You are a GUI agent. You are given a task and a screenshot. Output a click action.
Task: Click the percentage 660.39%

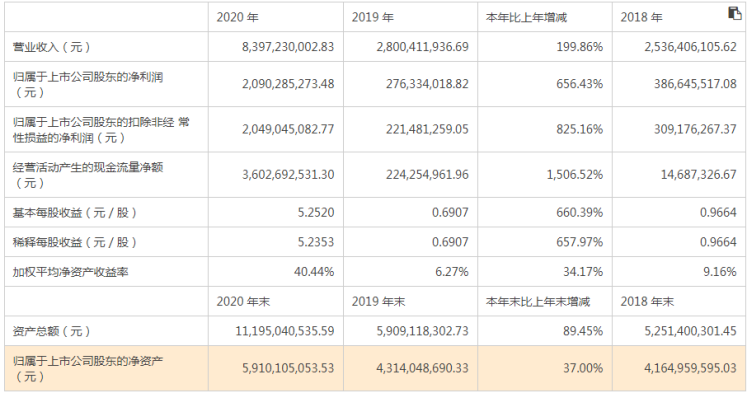coord(579,212)
